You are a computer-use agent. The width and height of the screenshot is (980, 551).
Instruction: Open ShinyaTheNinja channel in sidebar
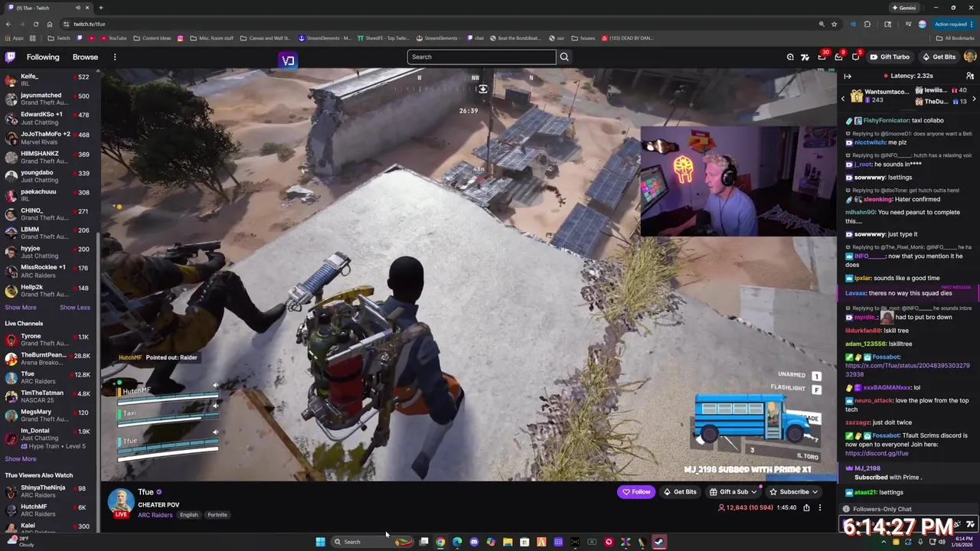click(47, 491)
